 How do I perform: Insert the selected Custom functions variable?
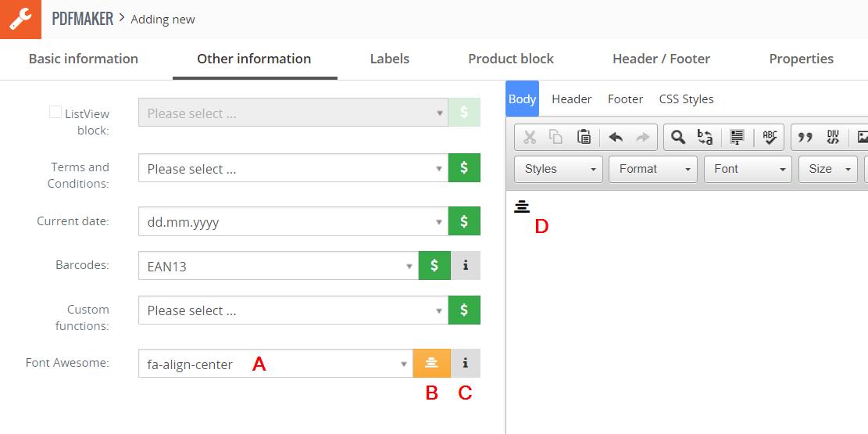(464, 310)
